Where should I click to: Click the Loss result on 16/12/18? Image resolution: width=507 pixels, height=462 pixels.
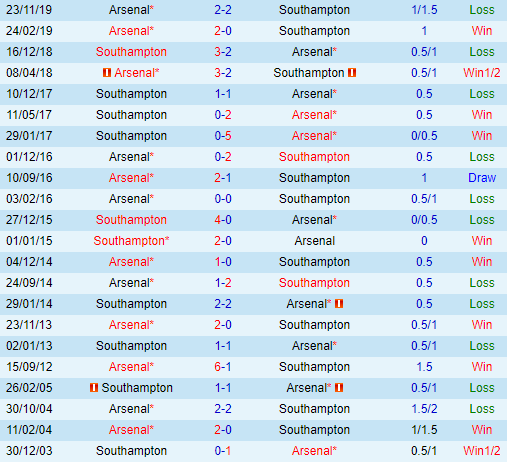click(x=482, y=52)
